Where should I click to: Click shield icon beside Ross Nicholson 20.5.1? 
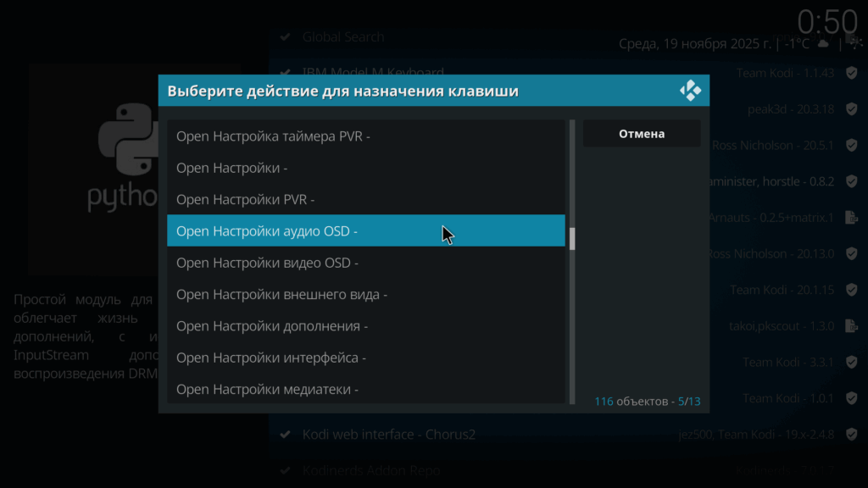(x=851, y=145)
